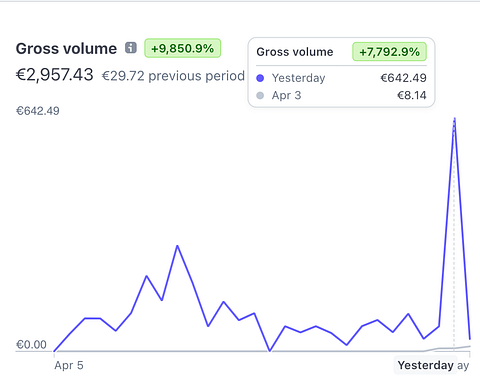Click the second-highest blue line peak
480x381 pixels.
click(177, 246)
